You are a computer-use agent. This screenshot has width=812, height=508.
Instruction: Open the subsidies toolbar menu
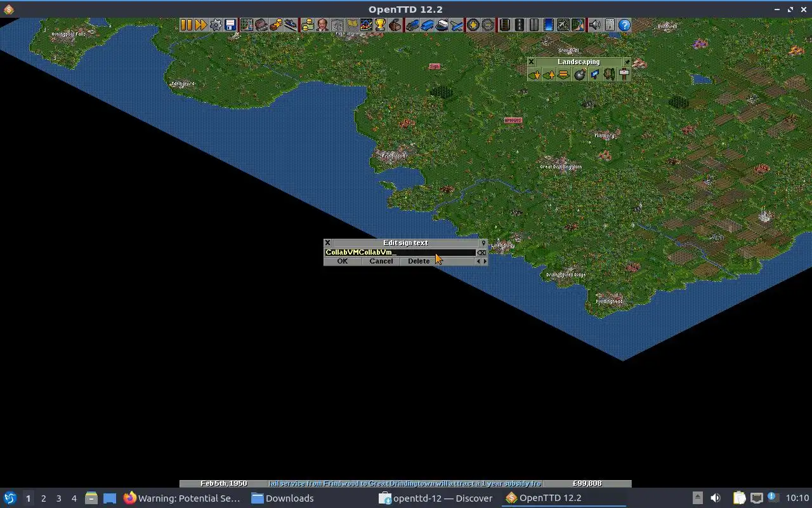[x=275, y=25]
